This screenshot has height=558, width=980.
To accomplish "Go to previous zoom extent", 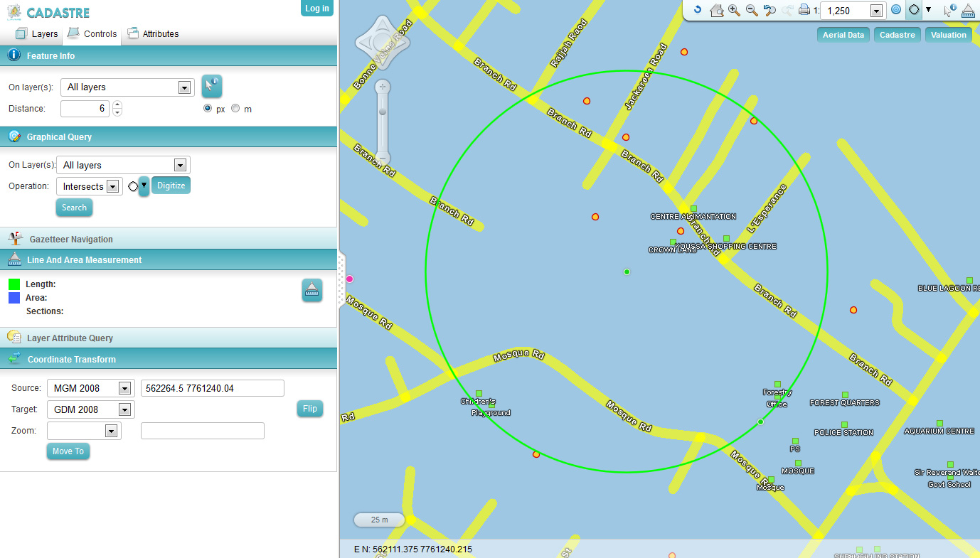I will click(769, 10).
